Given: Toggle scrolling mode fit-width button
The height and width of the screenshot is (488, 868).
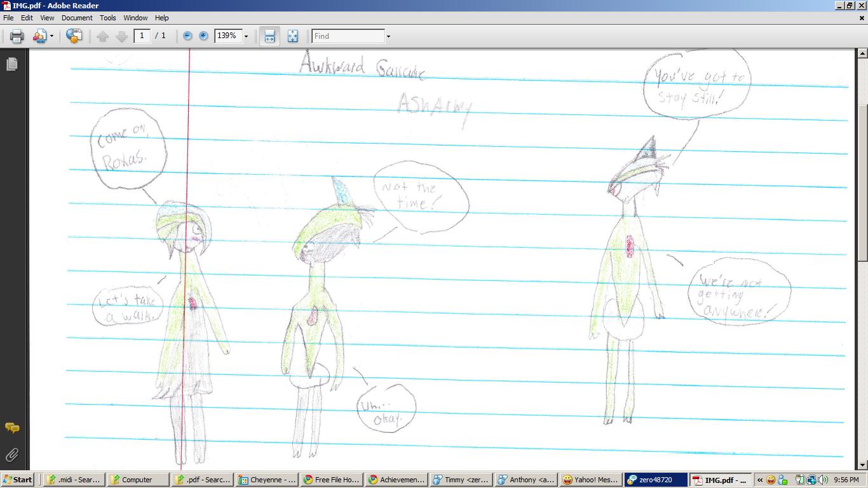Looking at the screenshot, I should (269, 36).
